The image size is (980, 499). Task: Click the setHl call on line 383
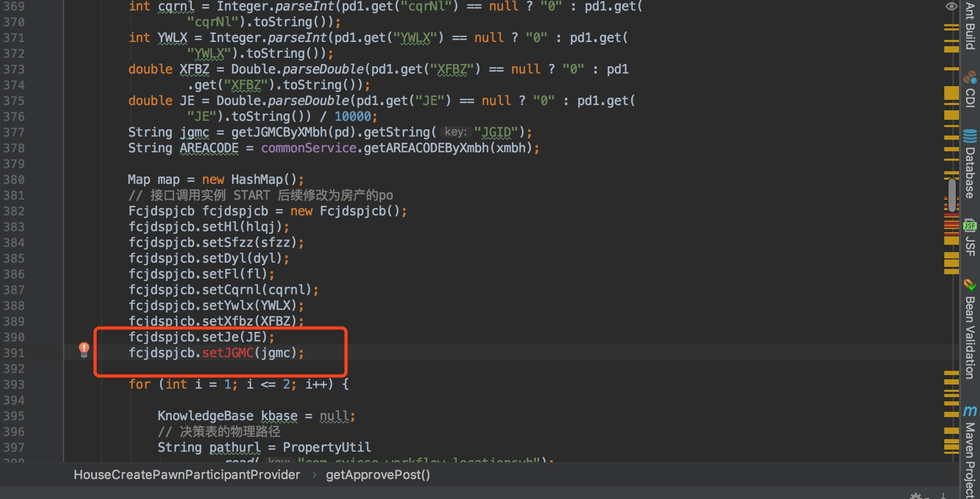[x=220, y=227]
